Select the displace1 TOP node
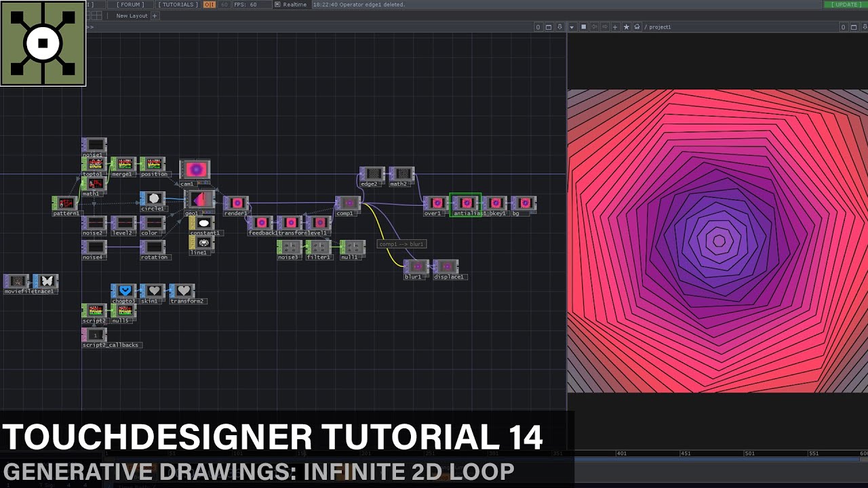868x488 pixels. point(446,267)
